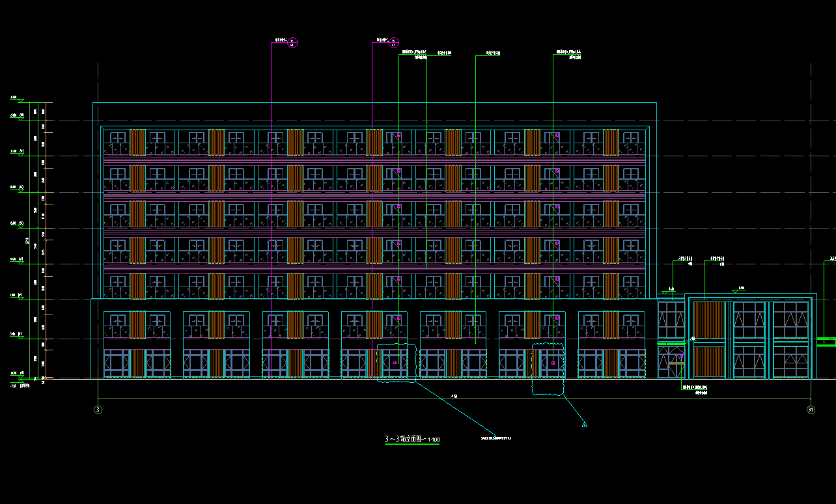Click the axis bubble numbered 31

[811, 410]
